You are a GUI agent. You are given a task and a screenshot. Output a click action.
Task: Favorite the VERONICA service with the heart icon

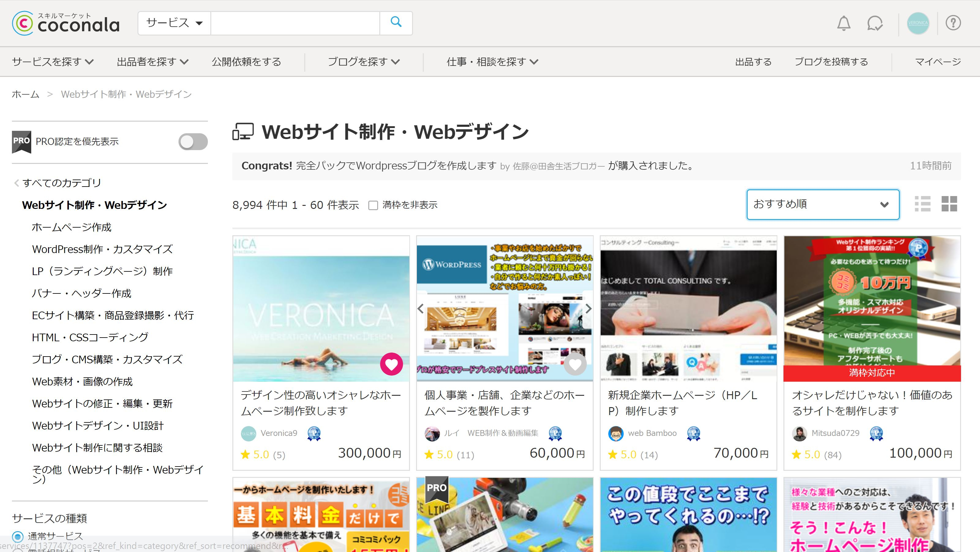point(392,365)
